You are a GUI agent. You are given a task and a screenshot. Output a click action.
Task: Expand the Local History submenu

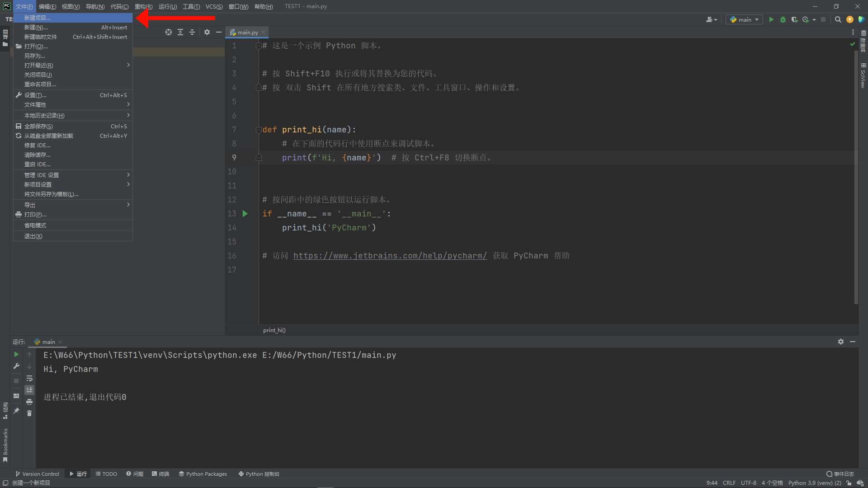pos(73,115)
